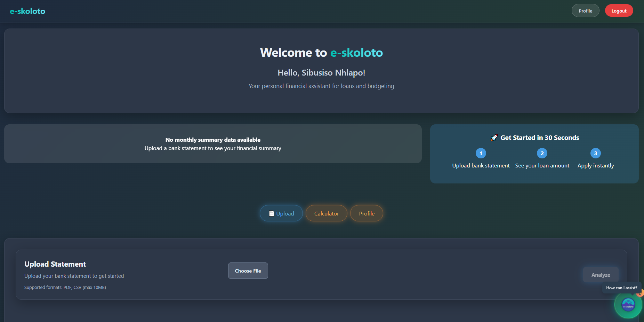Click Choose File to select a statement

click(248, 270)
